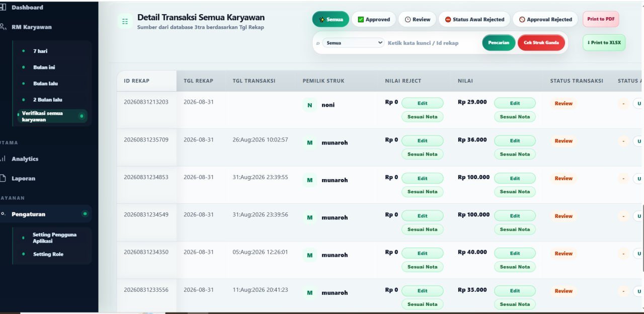644x314 pixels.
Task: Click munaroh avatar in row 20260831233556
Action: point(310,293)
